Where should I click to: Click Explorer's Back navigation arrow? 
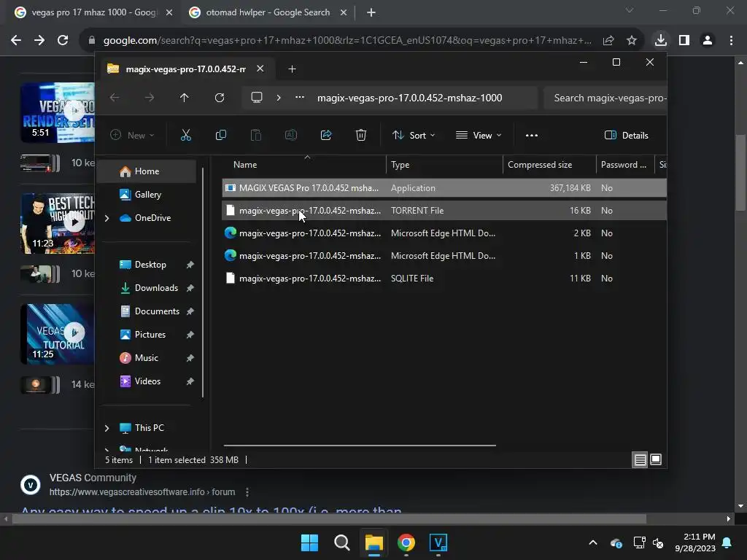(115, 98)
